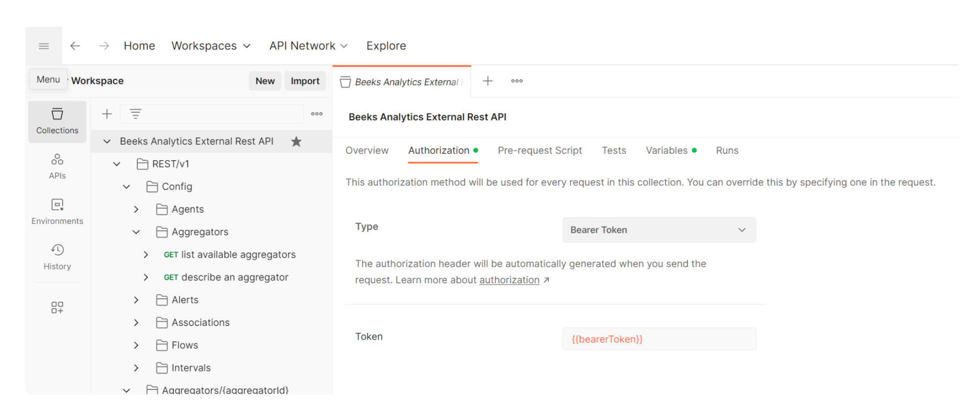Click the Token input field
The width and height of the screenshot is (980, 414).
659,339
